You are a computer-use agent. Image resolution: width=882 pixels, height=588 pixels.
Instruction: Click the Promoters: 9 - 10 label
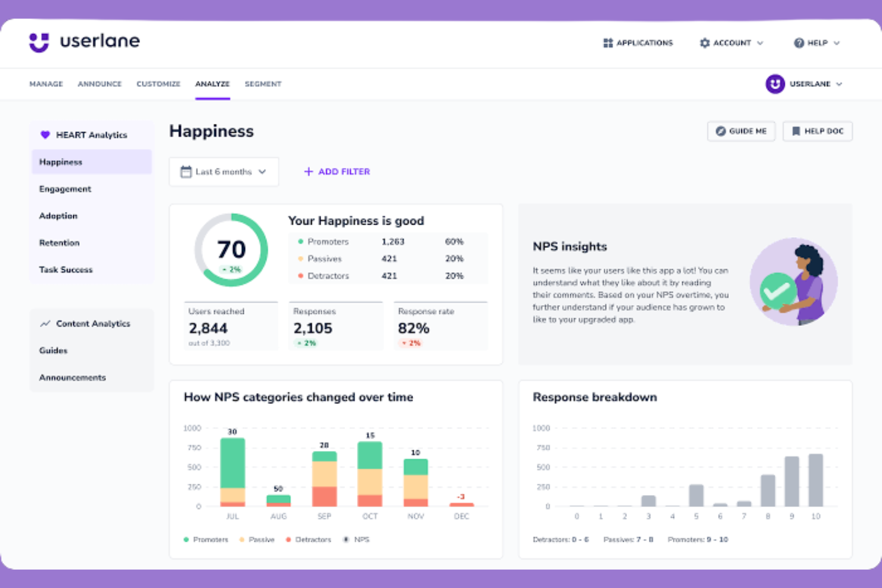(698, 540)
